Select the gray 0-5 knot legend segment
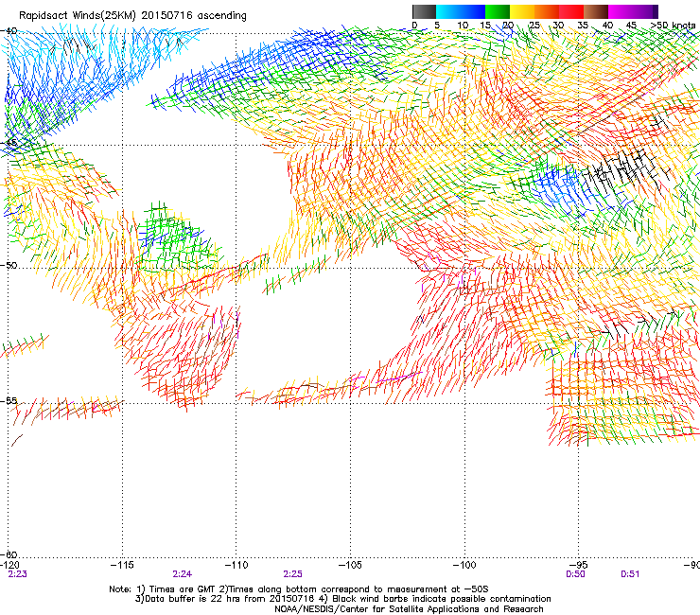 point(424,11)
